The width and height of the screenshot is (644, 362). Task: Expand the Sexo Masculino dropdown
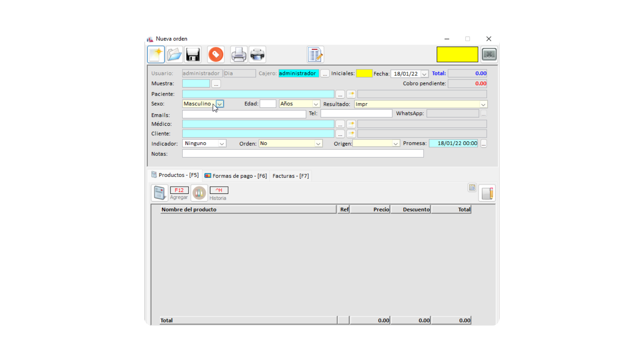point(220,104)
